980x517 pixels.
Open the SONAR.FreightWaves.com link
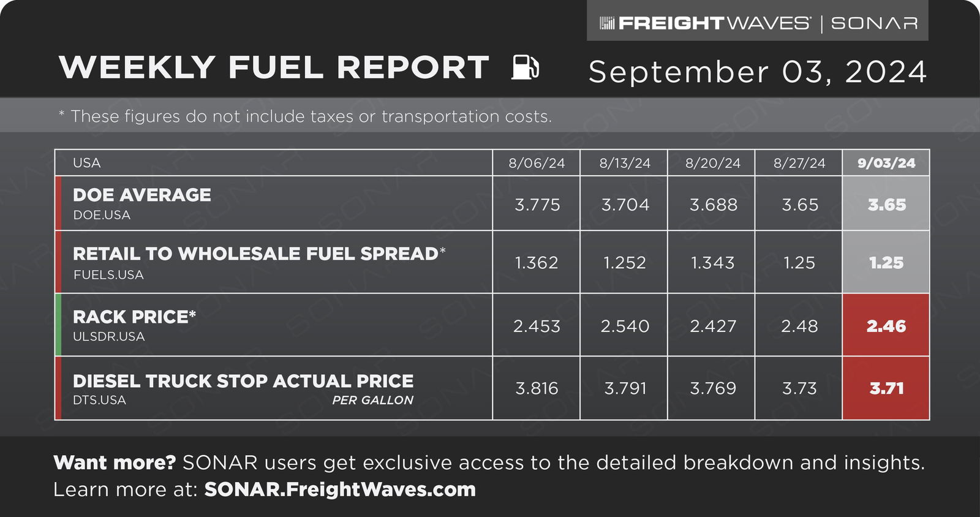click(x=340, y=489)
